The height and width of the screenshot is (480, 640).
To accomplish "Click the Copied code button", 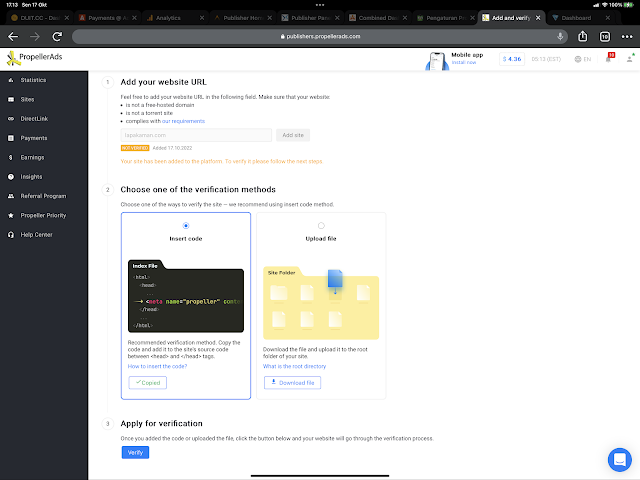I will coord(148,383).
